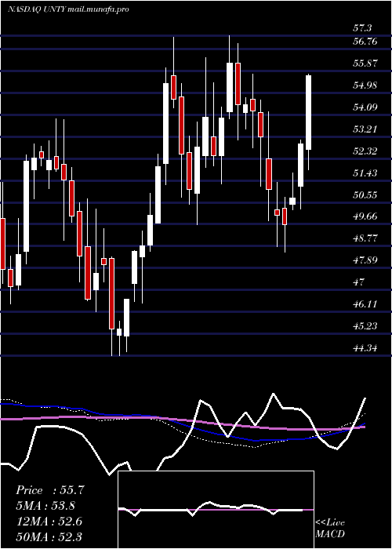
Task: Click the last tall white candlestick
Action: pyautogui.click(x=309, y=112)
